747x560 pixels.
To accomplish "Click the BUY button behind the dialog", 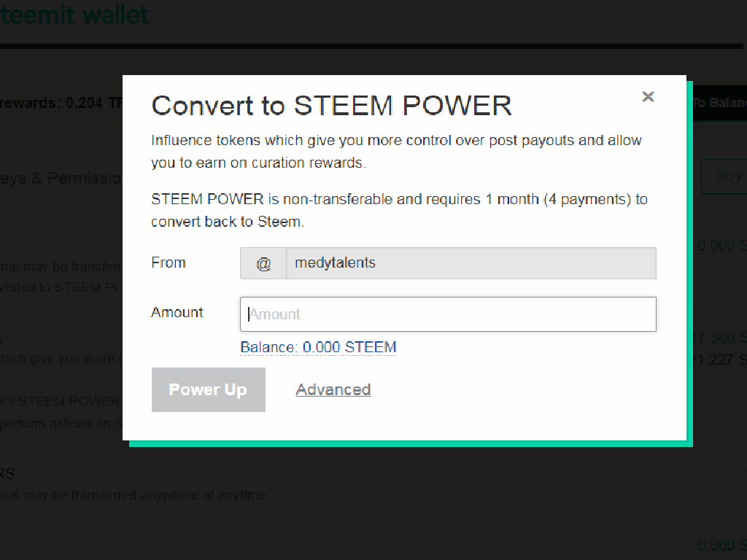I will tap(724, 176).
